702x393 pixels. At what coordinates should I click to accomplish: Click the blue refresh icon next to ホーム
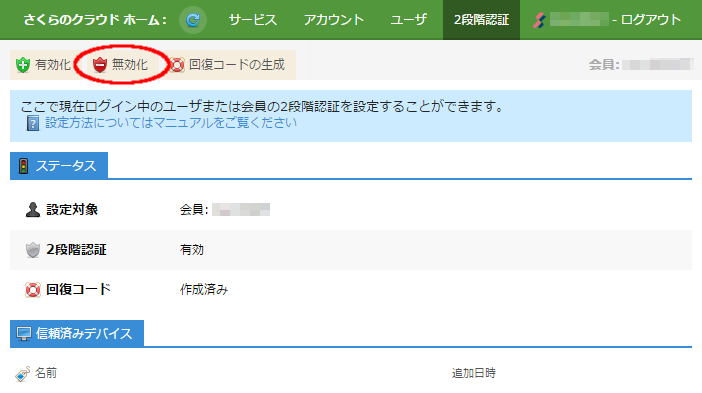coord(193,20)
